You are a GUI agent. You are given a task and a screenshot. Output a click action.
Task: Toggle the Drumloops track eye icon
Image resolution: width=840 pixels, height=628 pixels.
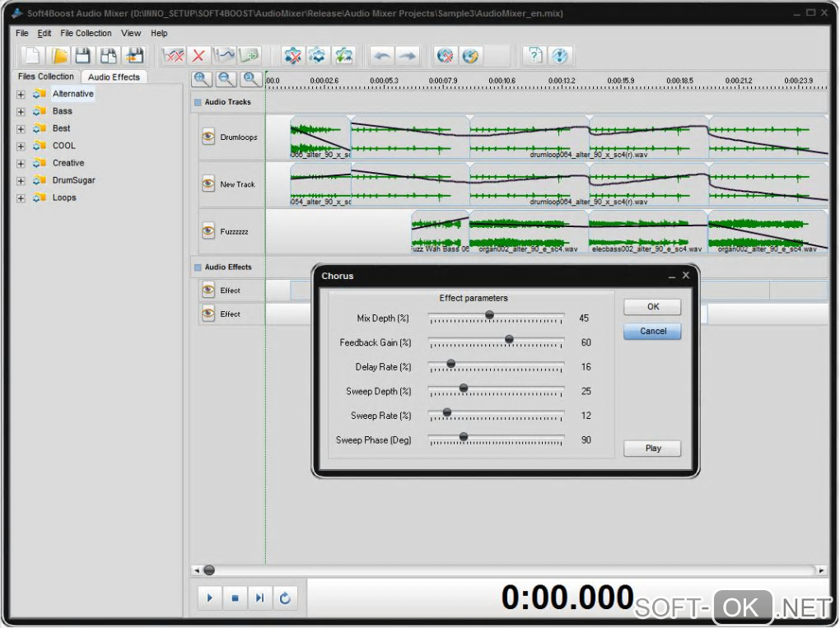(x=208, y=137)
